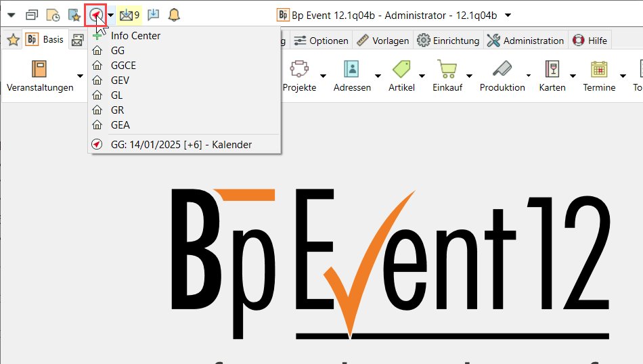Click the Artikel tag icon

[x=401, y=70]
